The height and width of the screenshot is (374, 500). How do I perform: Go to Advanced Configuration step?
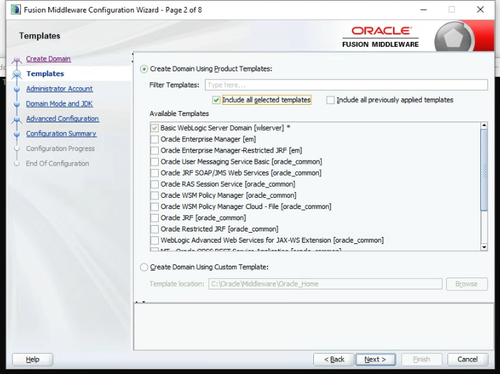[62, 119]
